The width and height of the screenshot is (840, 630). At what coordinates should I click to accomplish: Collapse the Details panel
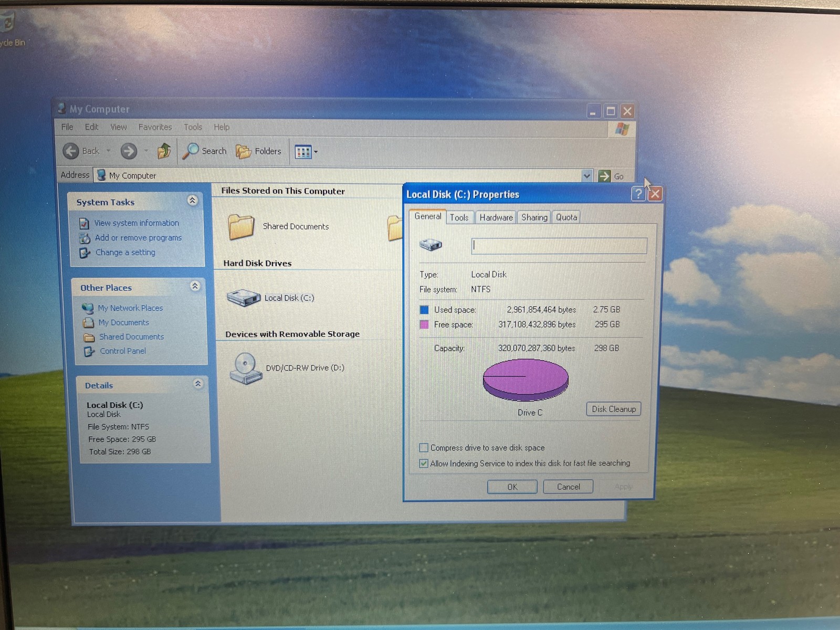(198, 384)
